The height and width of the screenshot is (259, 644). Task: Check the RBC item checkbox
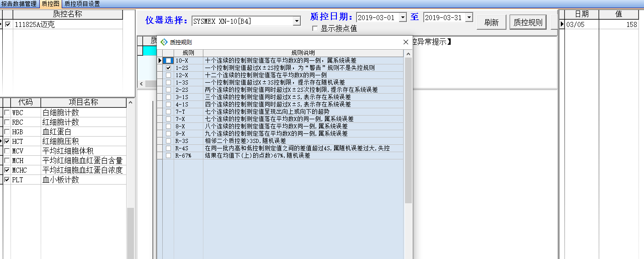click(7, 122)
